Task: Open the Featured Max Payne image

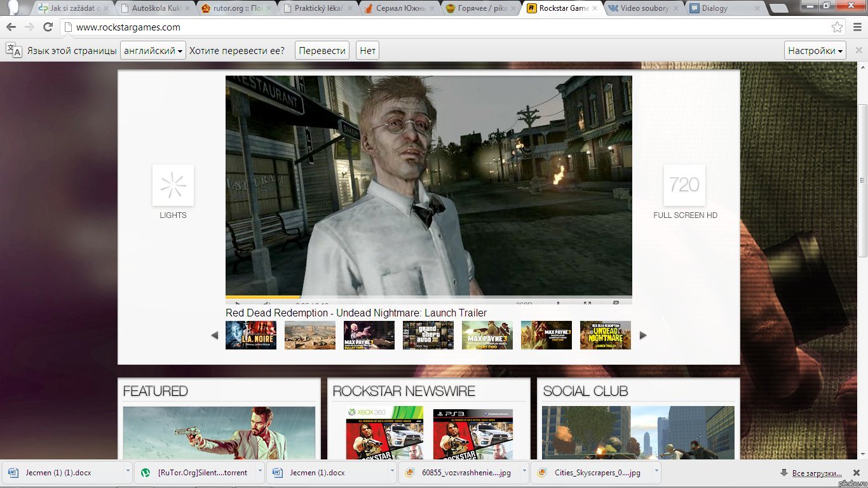Action: (219, 433)
